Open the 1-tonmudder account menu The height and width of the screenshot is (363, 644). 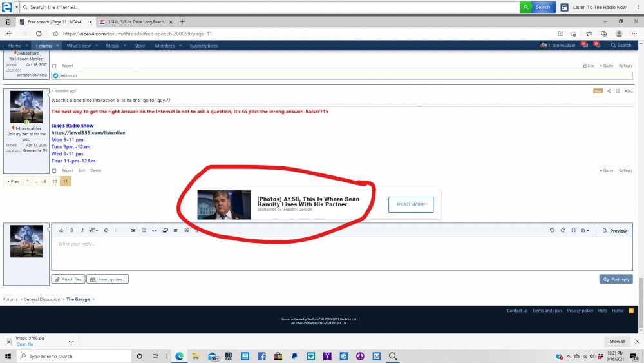tap(557, 46)
